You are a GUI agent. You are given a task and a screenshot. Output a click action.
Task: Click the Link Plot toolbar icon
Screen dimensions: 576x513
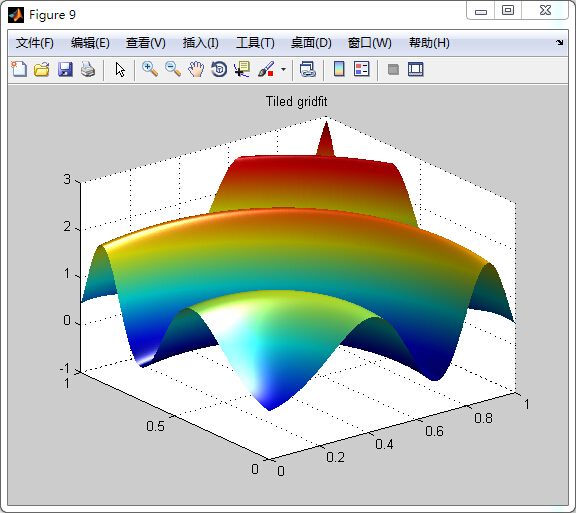[307, 69]
